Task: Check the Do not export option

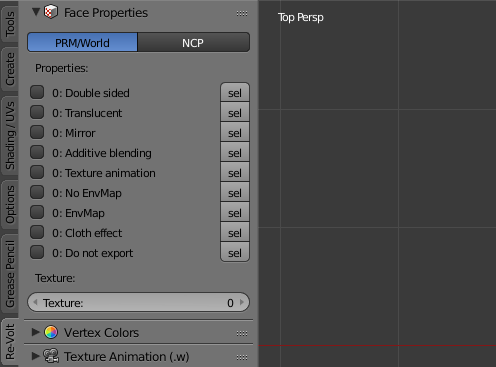Action: coord(37,252)
